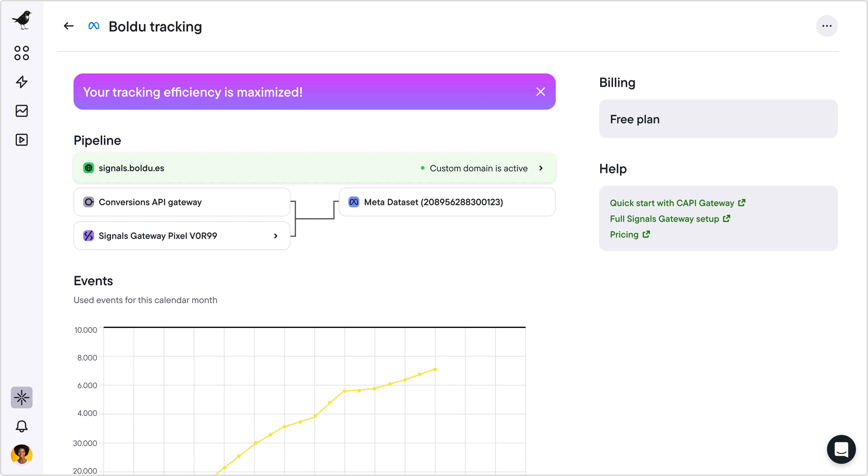The image size is (868, 476).
Task: Open the chat support bubble
Action: [841, 449]
